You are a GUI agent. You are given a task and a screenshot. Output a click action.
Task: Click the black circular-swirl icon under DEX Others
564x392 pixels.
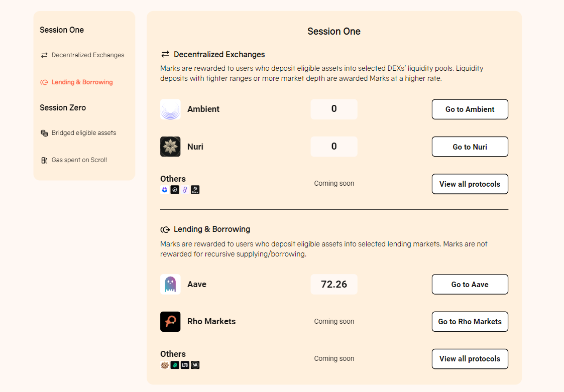(175, 190)
